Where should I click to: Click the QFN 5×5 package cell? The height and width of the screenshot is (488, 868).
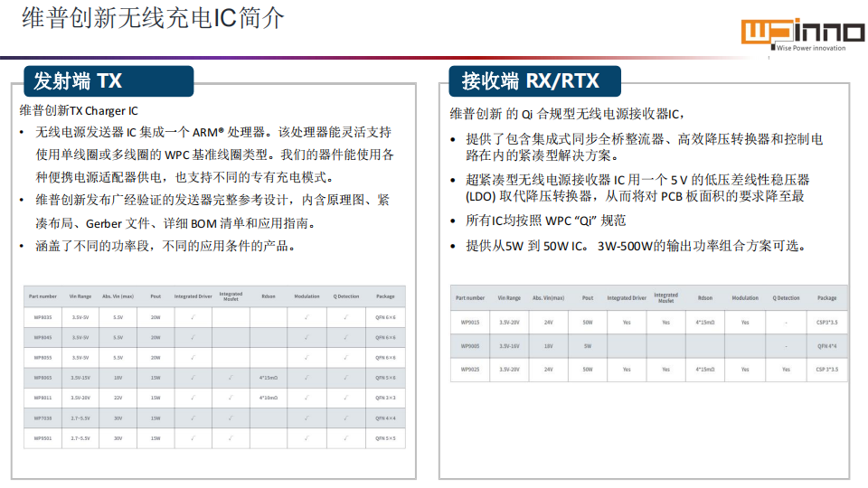[385, 438]
